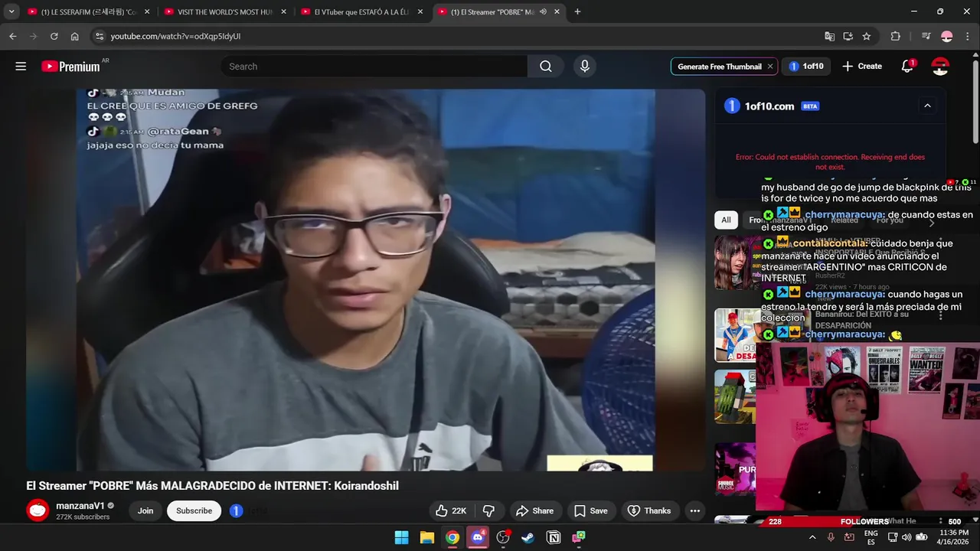
Task: Dismiss the Generate Free Thumbnail prompt
Action: pyautogui.click(x=770, y=67)
